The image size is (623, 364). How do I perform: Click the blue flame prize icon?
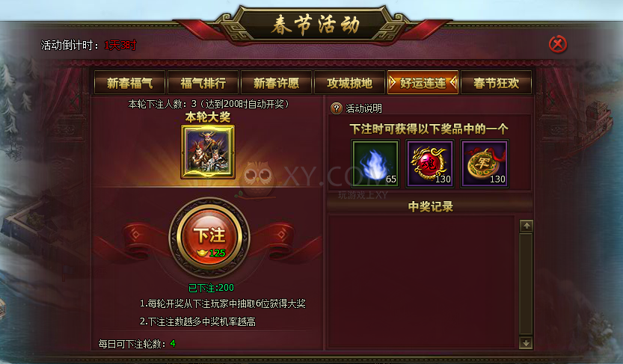point(375,164)
